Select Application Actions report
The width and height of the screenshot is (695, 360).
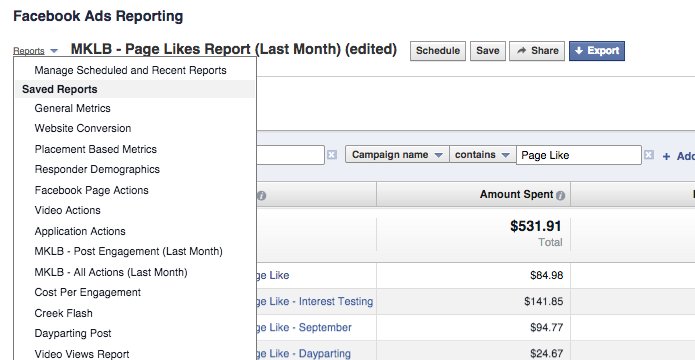80,231
